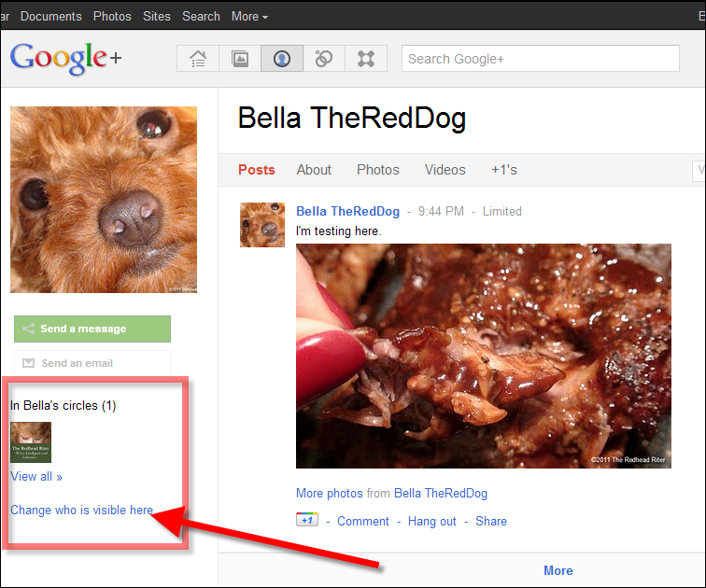This screenshot has height=588, width=706.
Task: Switch to the Videos tab
Action: pos(445,170)
